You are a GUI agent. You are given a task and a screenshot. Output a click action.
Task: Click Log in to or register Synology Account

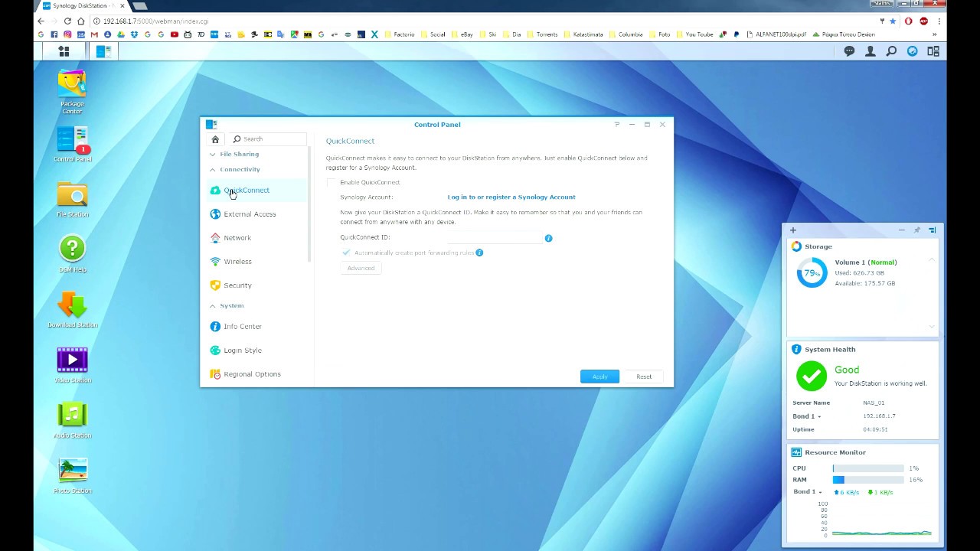click(x=511, y=197)
